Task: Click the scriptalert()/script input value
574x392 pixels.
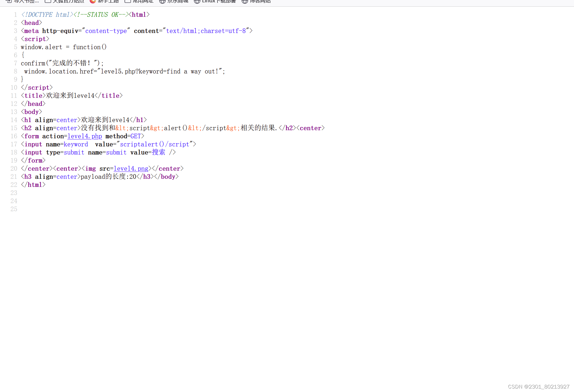Action: click(x=154, y=144)
